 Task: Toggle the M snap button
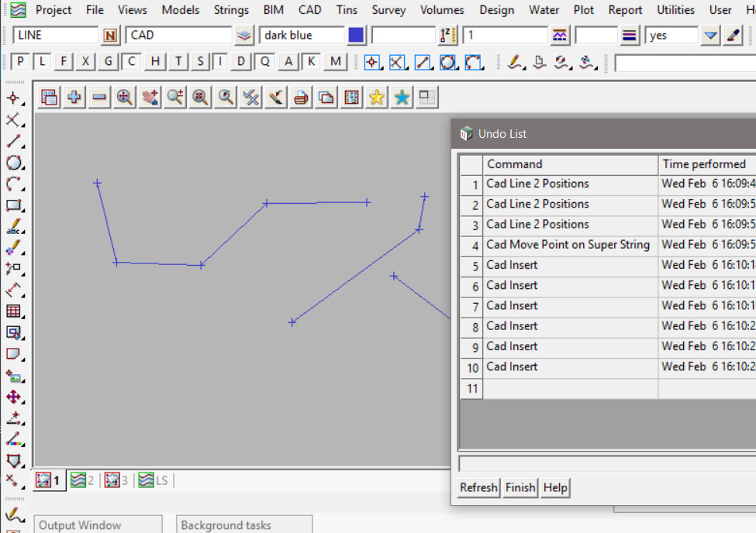(x=336, y=62)
